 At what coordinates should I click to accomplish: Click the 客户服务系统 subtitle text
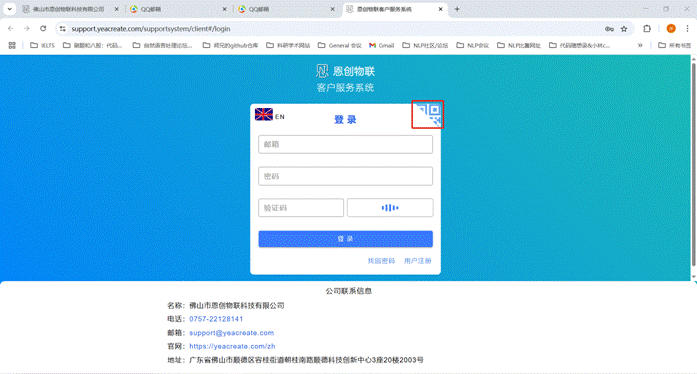(x=345, y=88)
